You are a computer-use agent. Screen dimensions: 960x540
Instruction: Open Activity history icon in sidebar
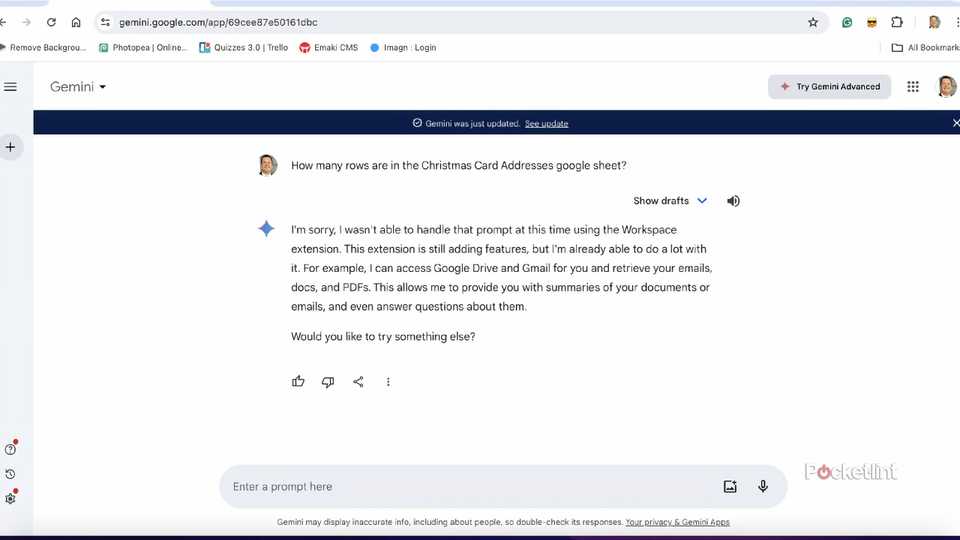[x=11, y=474]
